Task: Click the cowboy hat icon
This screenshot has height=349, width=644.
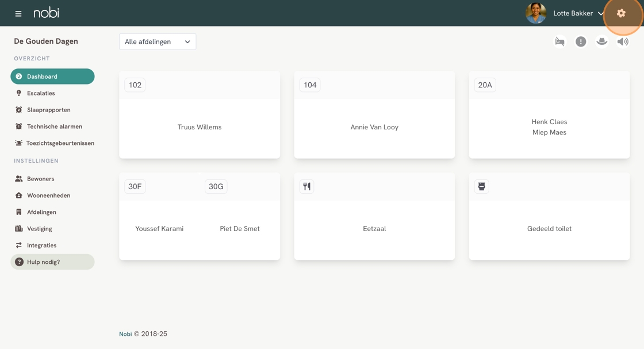Action: (x=601, y=41)
